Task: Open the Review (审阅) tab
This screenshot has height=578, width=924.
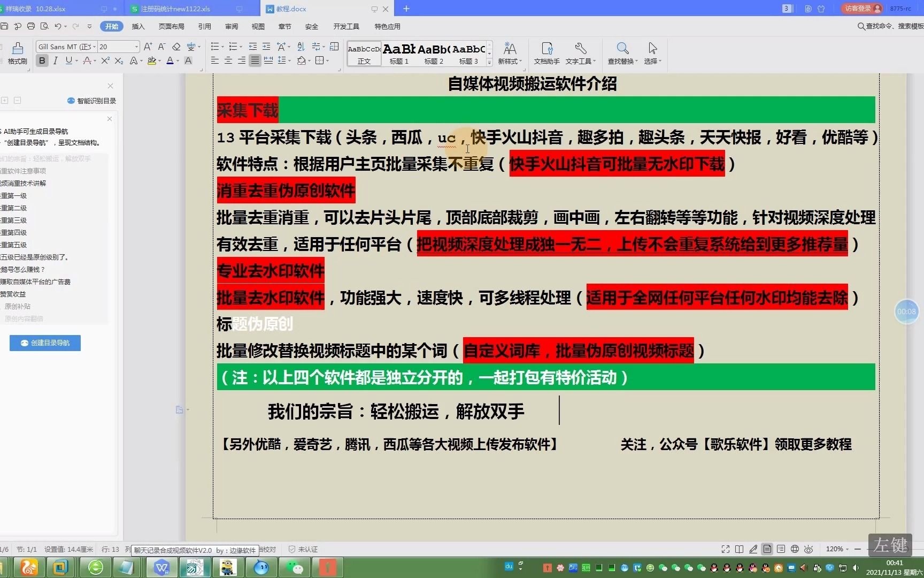Action: (x=232, y=26)
